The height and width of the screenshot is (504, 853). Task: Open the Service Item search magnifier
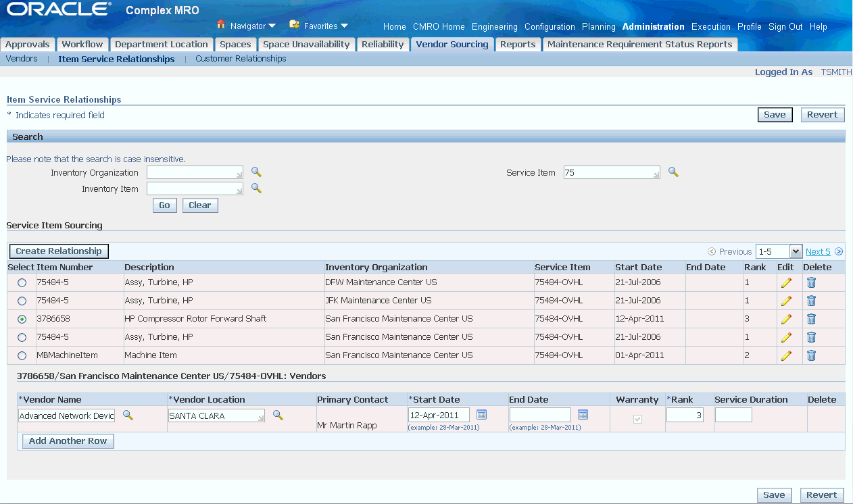(x=673, y=172)
